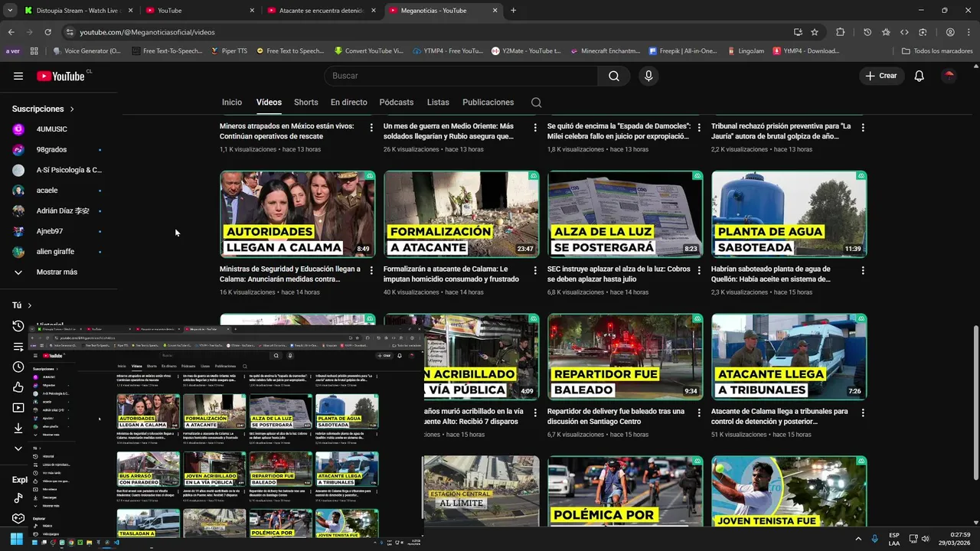Reload the page in Chrome
The width and height of the screenshot is (980, 551).
point(47,32)
